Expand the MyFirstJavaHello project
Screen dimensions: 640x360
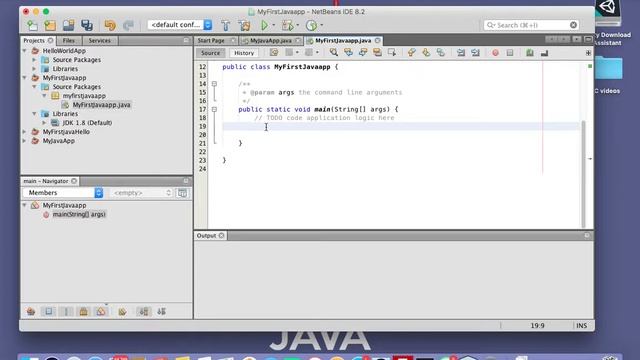[24, 132]
